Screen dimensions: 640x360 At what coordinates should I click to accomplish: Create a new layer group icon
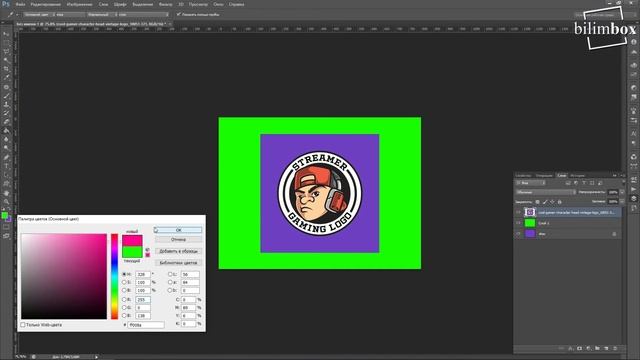tap(597, 348)
